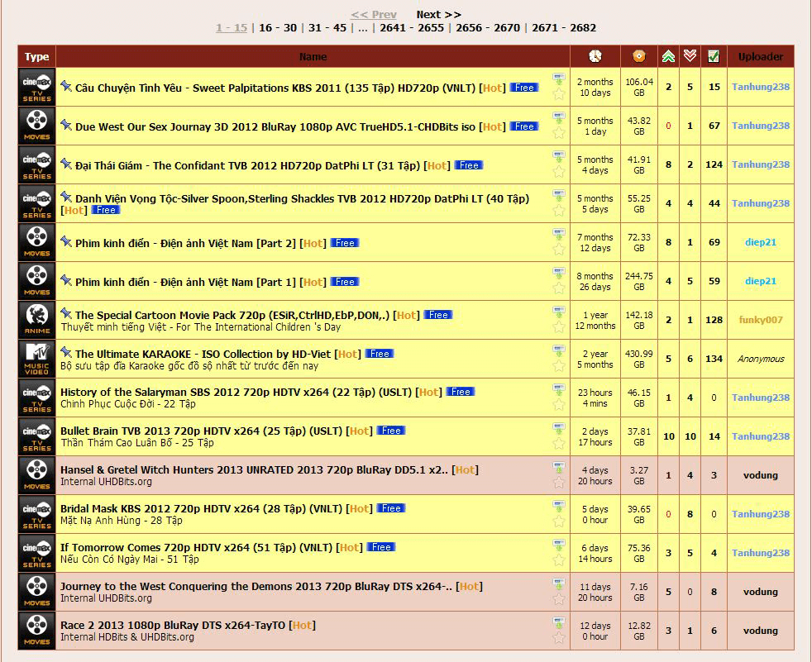812x662 pixels.
Task: Download the Special Cartoon Movie Pack icon
Action: 559,312
